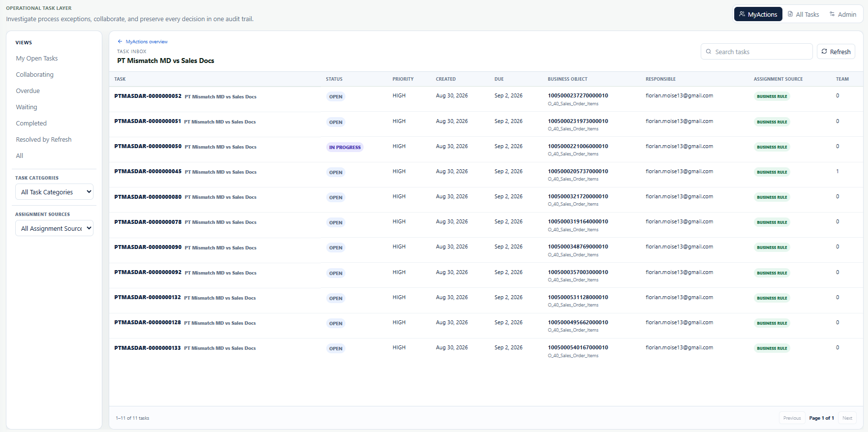Click business object 1005000237270000010
This screenshot has width=868, height=432.
coord(578,96)
